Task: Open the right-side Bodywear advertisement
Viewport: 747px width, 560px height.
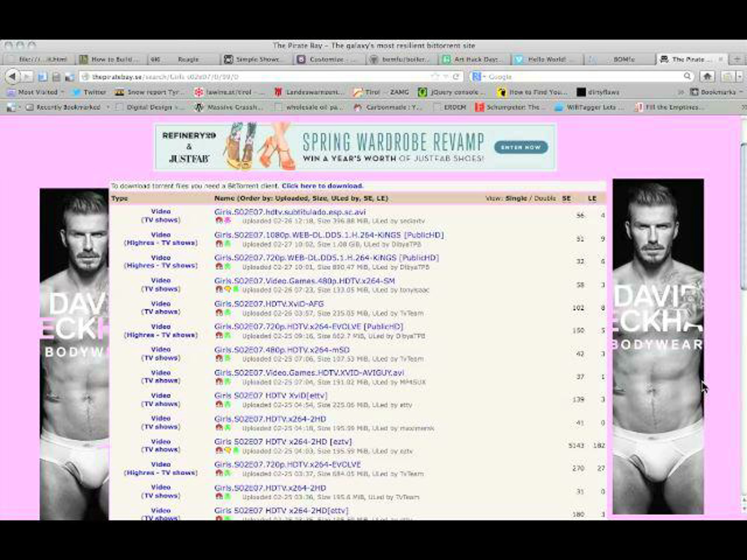Action: click(658, 346)
